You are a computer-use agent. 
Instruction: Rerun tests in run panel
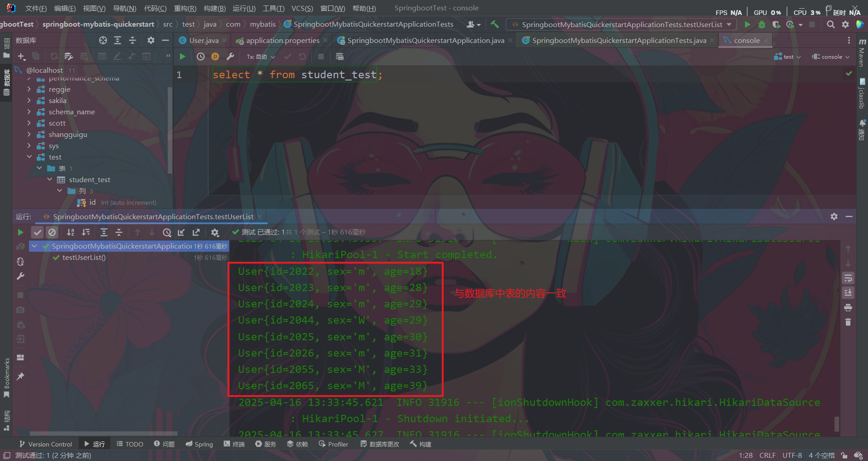[20, 232]
